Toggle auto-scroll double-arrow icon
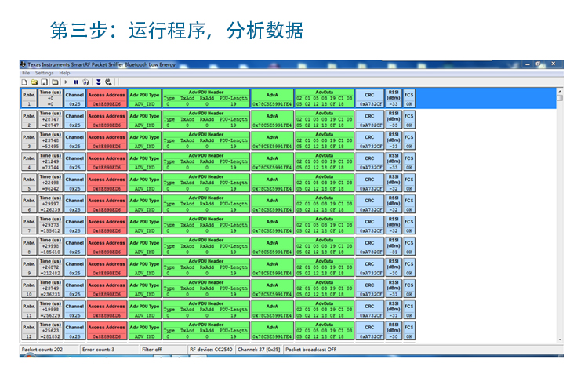Viewport: 588px width, 381px height. coord(99,82)
